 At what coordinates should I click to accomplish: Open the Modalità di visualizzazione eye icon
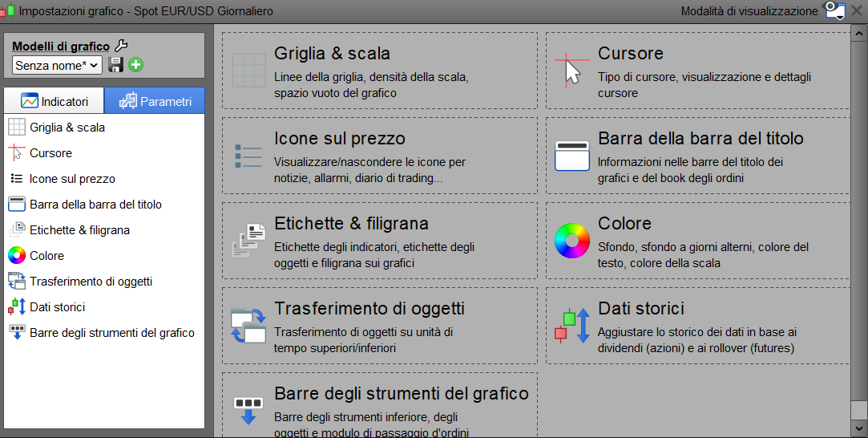835,10
